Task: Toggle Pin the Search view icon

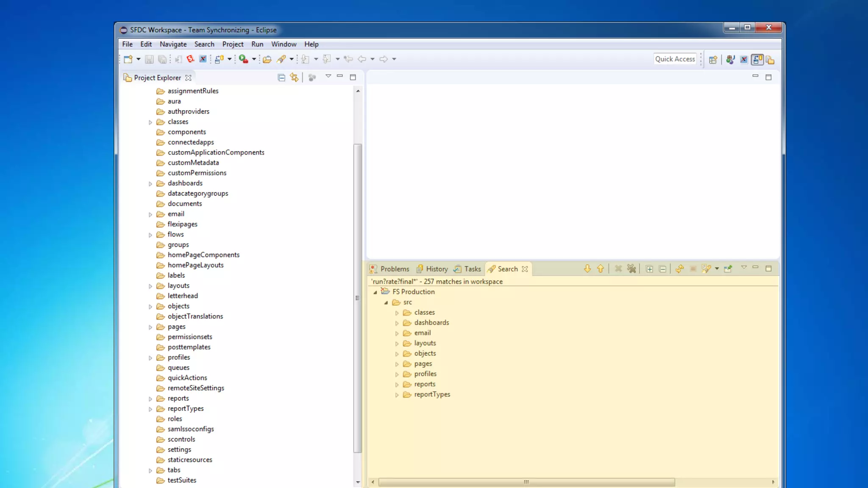Action: click(728, 269)
